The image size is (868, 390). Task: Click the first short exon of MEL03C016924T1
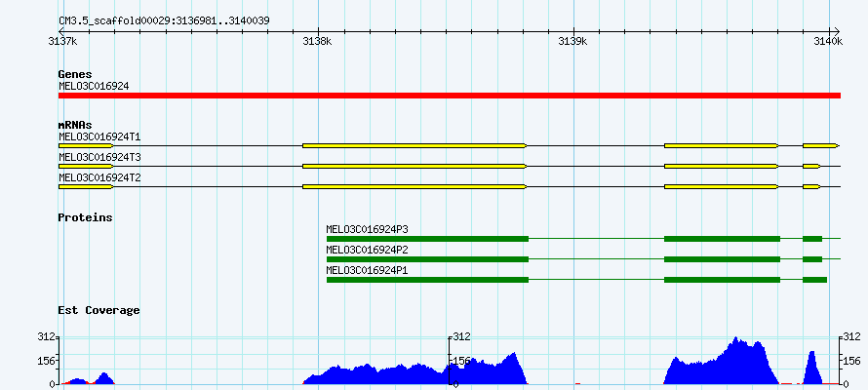click(86, 145)
